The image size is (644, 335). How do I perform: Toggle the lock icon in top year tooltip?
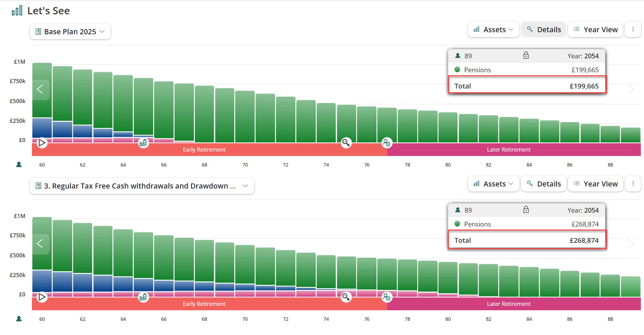coord(526,56)
